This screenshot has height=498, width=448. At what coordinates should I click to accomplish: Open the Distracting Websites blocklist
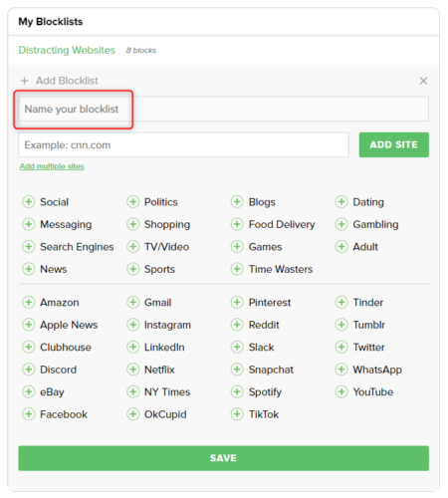click(67, 50)
